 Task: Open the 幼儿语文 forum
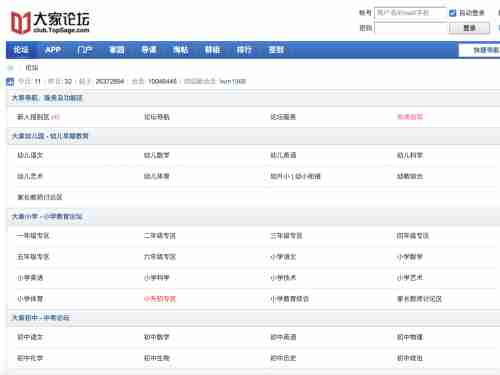pos(30,155)
